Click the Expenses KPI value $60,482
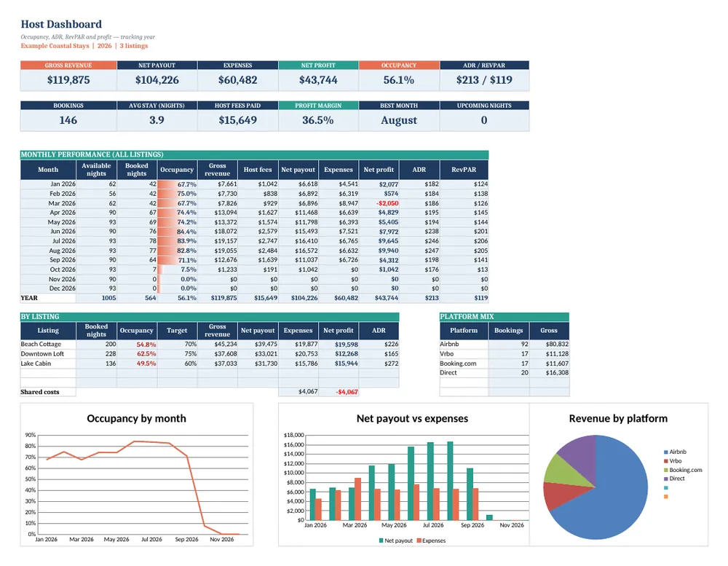 point(238,80)
